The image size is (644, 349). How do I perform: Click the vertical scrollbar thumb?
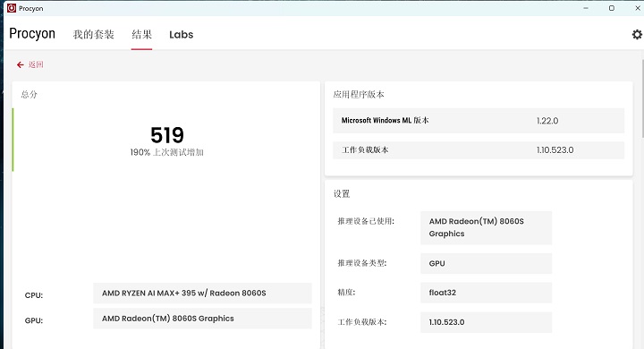[x=642, y=98]
